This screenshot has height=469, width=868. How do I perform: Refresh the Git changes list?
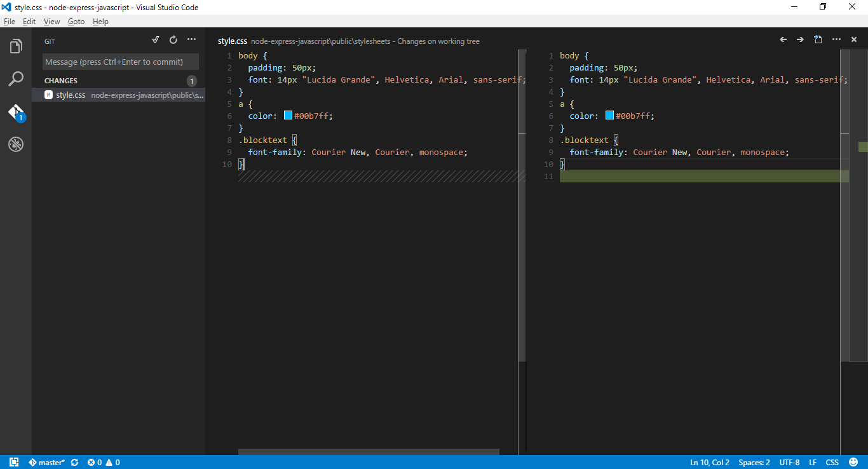(x=173, y=40)
